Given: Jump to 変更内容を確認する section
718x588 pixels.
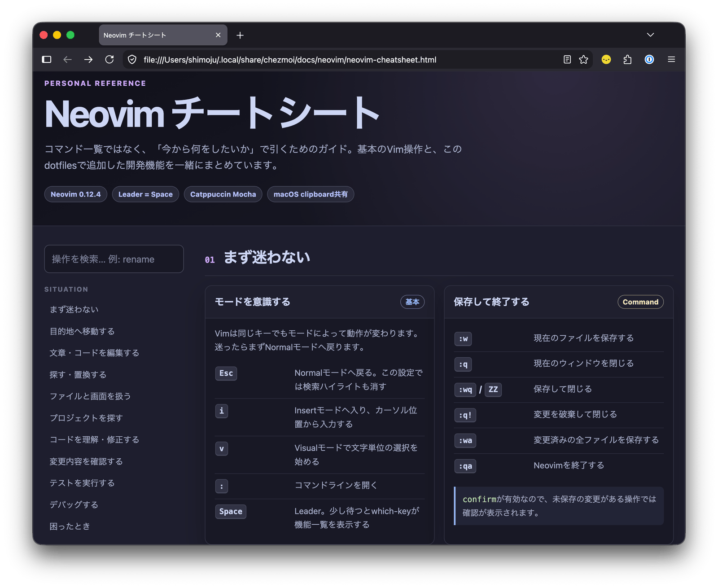Looking at the screenshot, I should click(86, 461).
